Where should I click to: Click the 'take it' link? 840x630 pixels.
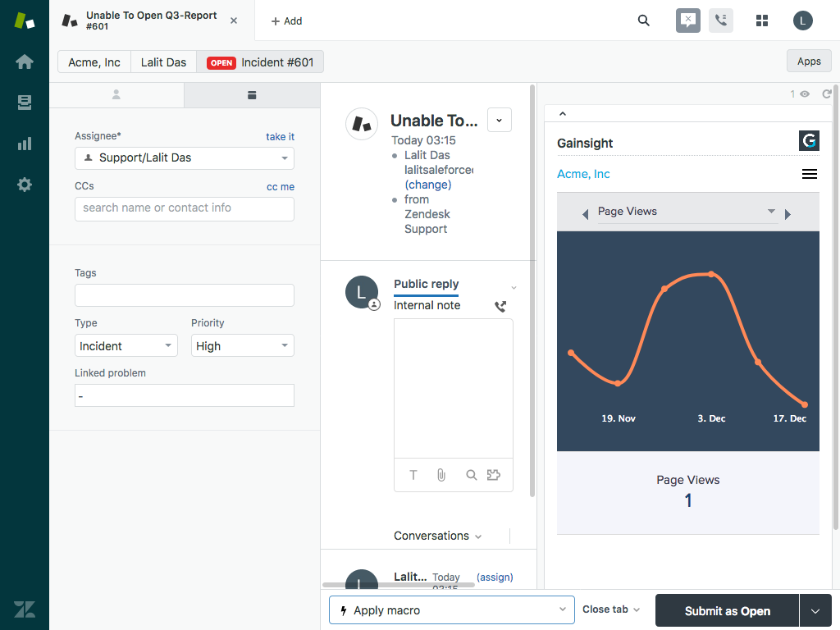coord(280,137)
